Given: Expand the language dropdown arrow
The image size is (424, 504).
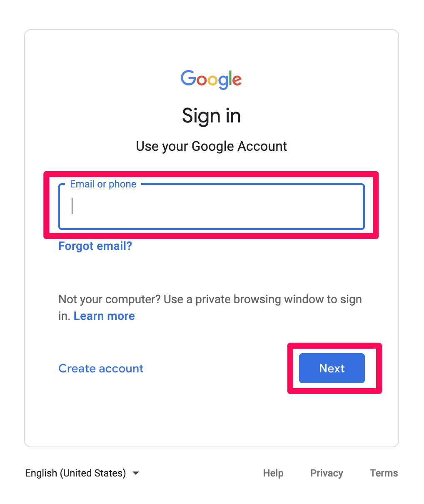Looking at the screenshot, I should (x=135, y=473).
